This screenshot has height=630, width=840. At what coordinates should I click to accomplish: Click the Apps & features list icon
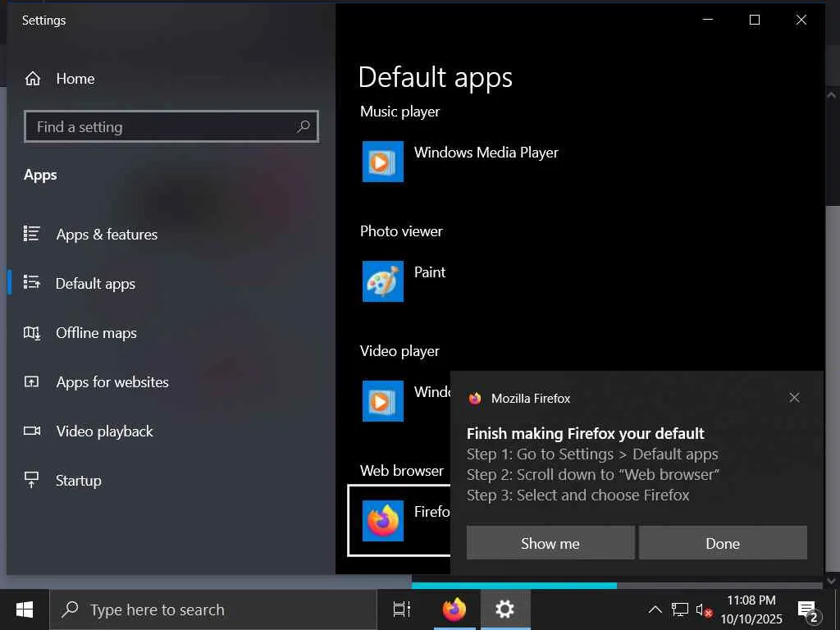coord(32,234)
